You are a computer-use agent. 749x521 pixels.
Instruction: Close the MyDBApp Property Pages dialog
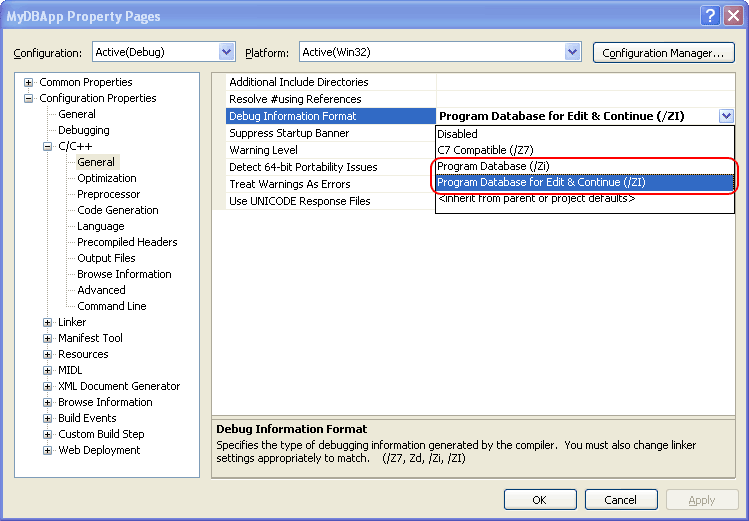click(x=733, y=16)
